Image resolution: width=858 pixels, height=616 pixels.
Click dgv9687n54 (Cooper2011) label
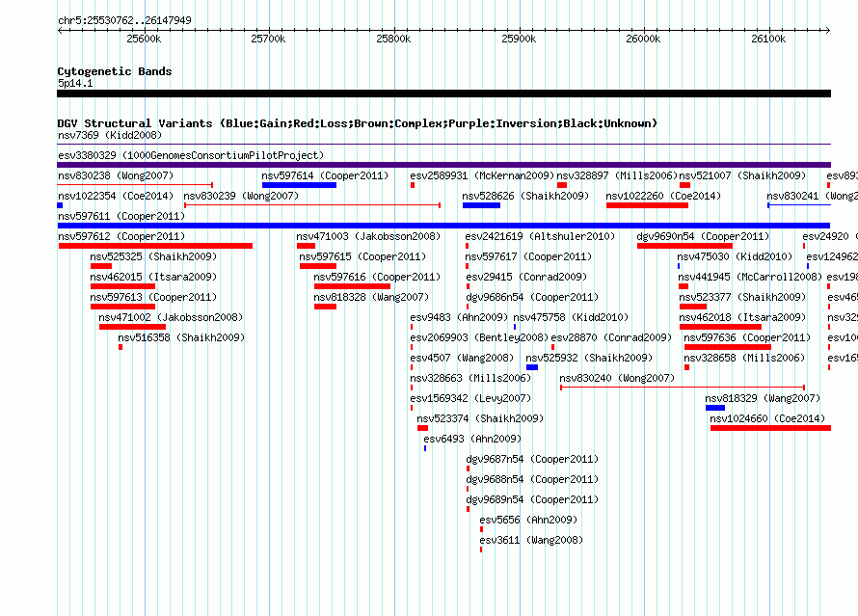(532, 459)
